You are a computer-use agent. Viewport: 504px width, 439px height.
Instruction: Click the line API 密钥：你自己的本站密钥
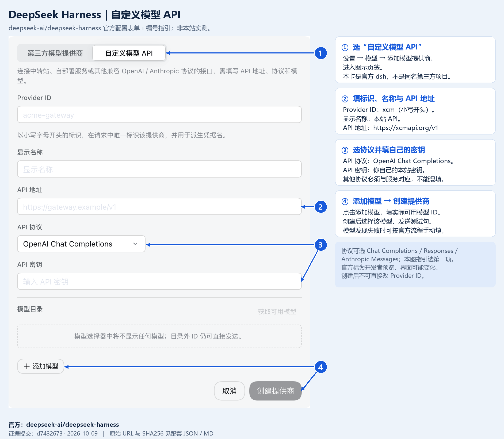(384, 170)
